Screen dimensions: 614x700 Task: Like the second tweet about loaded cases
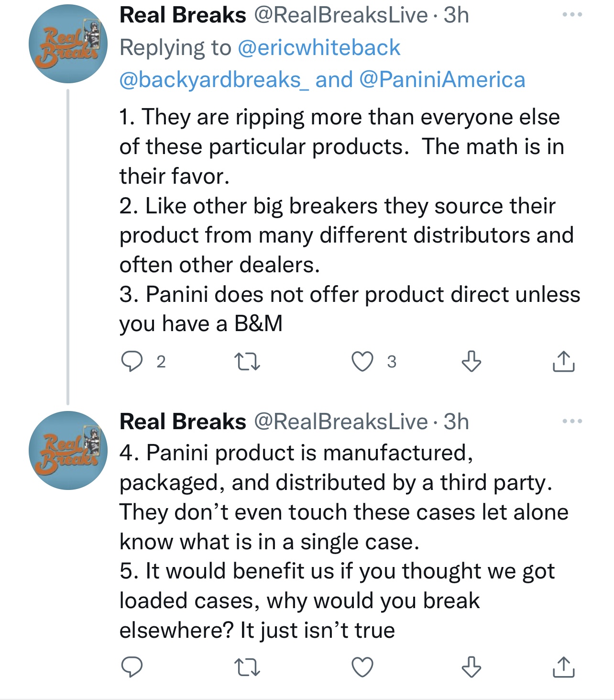point(362,667)
